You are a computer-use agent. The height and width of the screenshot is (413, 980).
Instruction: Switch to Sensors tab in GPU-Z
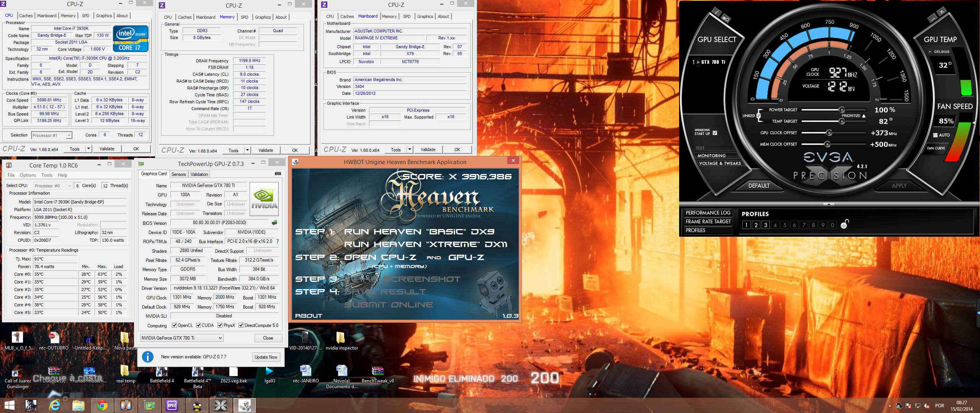[x=178, y=174]
